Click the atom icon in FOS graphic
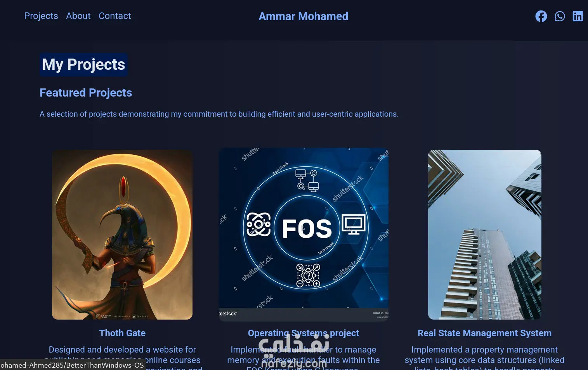Screen dimensions: 588x370 [x=259, y=224]
